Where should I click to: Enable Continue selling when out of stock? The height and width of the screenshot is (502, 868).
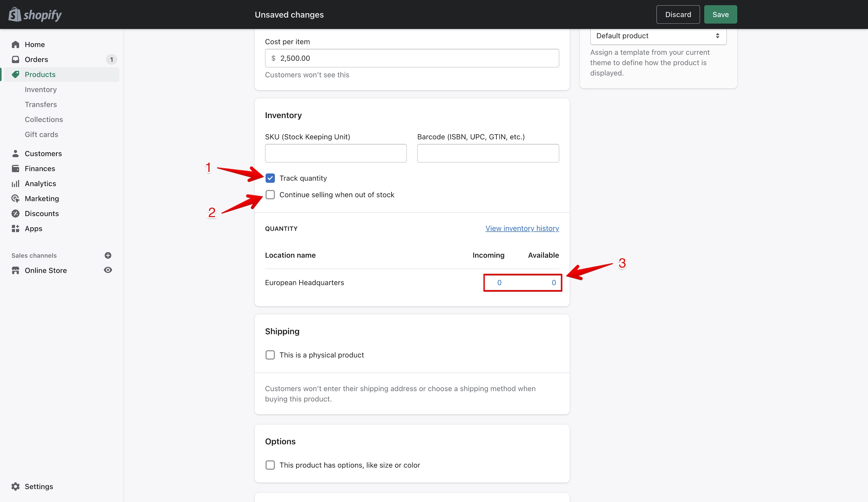(x=270, y=195)
